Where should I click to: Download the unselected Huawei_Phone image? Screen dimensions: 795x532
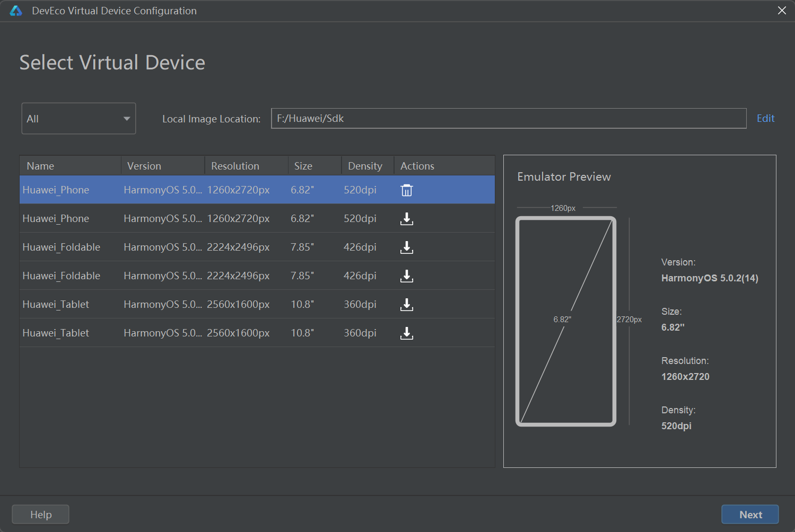click(407, 219)
